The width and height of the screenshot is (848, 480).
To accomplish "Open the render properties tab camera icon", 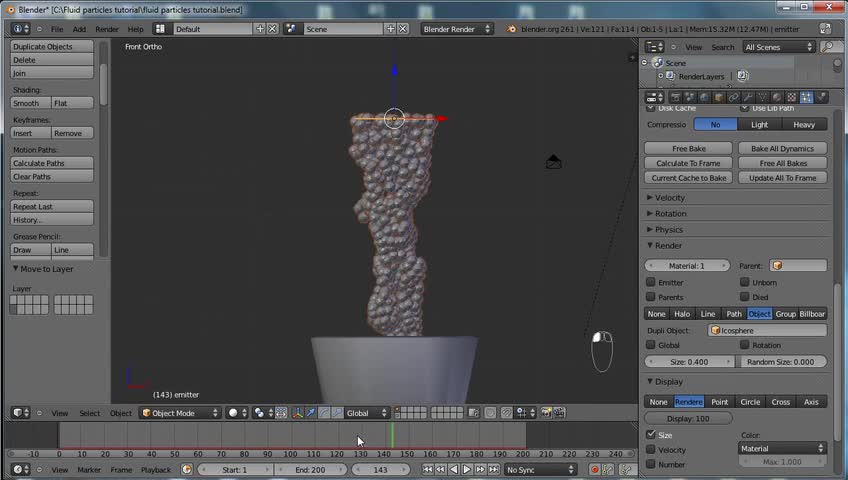I will pos(675,97).
